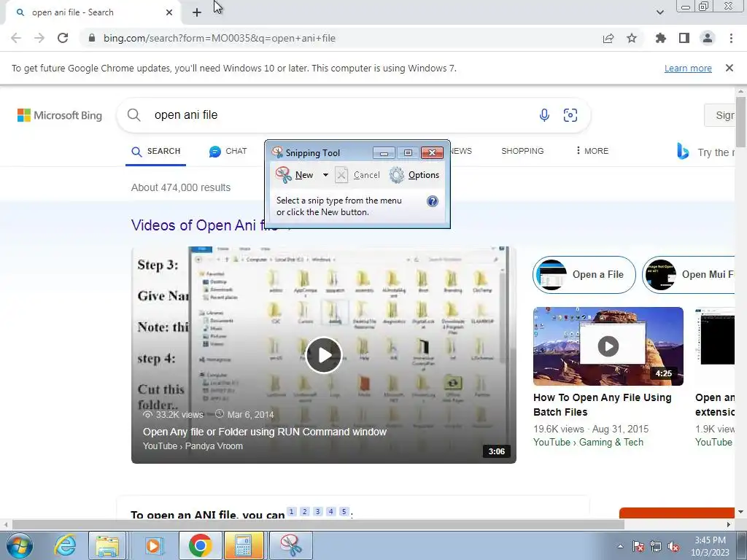Play the Batch Files video thumbnail
The width and height of the screenshot is (747, 560).
point(608,346)
